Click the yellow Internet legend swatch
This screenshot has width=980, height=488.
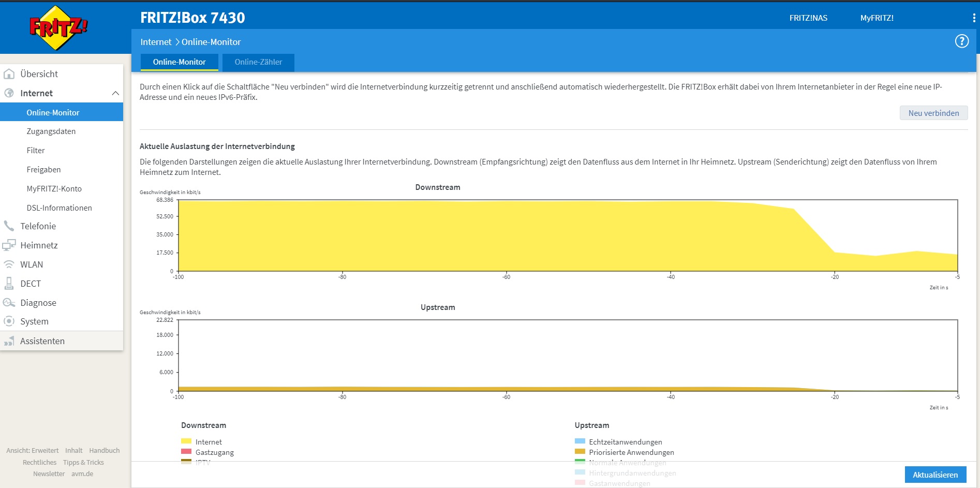tap(186, 441)
